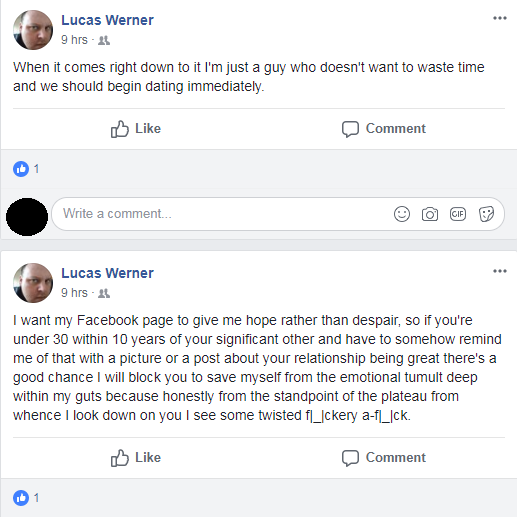Open the sticker picker icon
The image size is (517, 517).
(x=486, y=214)
